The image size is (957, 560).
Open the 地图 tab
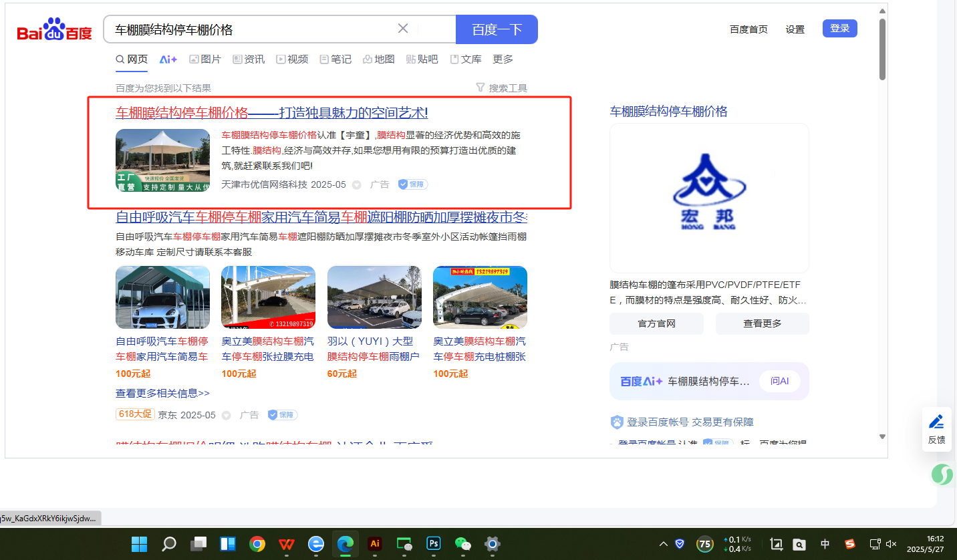pyautogui.click(x=378, y=59)
